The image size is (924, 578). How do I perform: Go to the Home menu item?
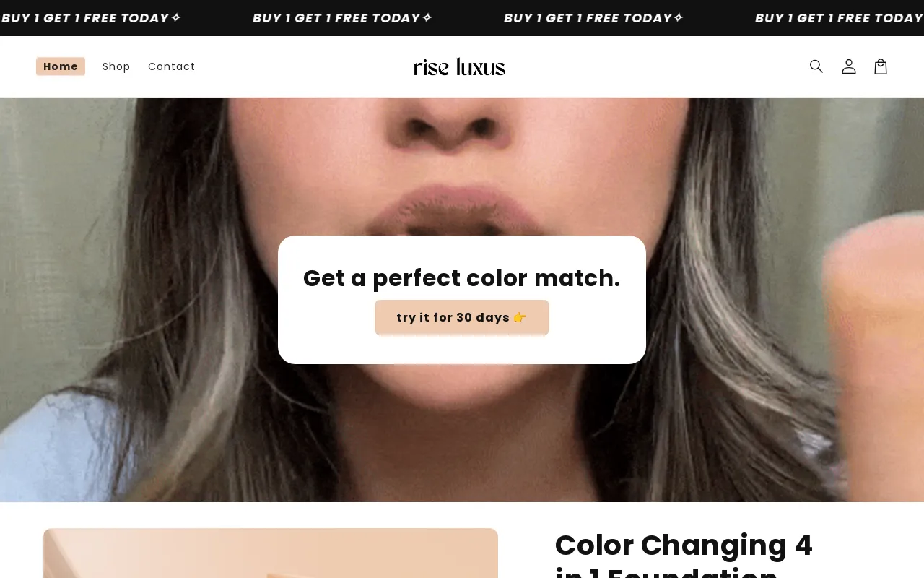(x=61, y=66)
